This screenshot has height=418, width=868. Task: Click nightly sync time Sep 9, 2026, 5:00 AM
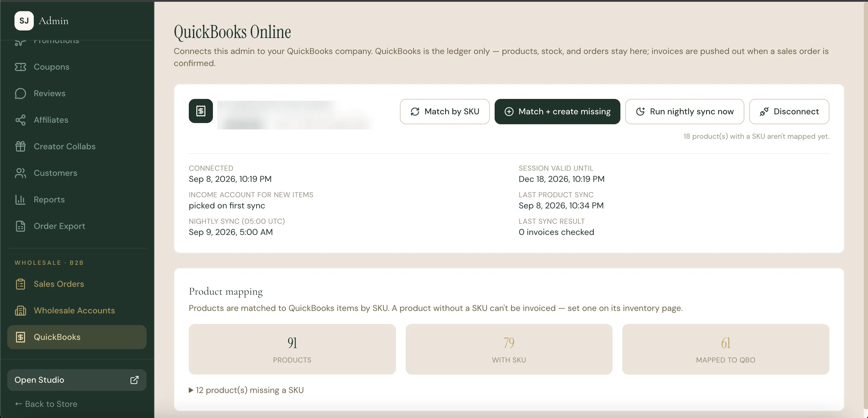(231, 232)
